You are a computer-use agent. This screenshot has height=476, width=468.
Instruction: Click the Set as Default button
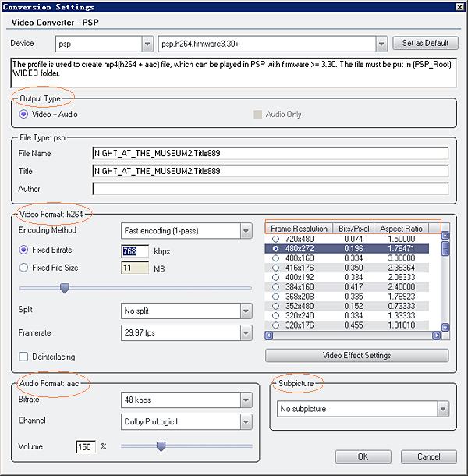click(425, 43)
